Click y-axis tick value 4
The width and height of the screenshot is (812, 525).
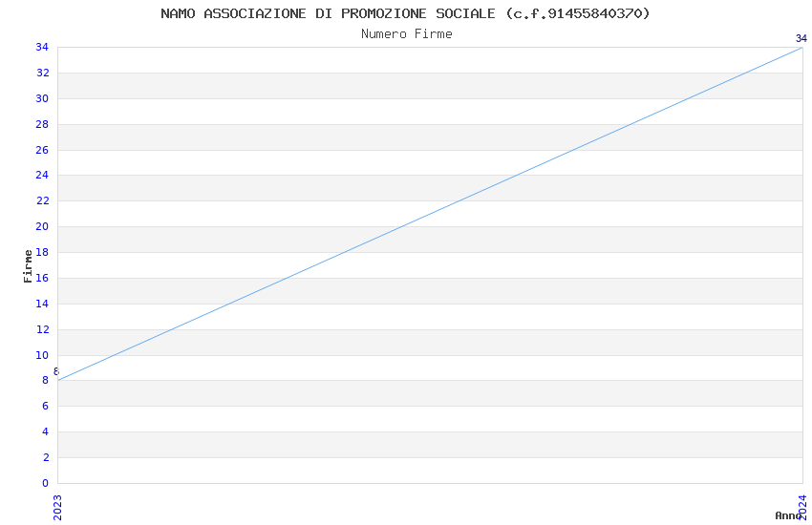(46, 431)
